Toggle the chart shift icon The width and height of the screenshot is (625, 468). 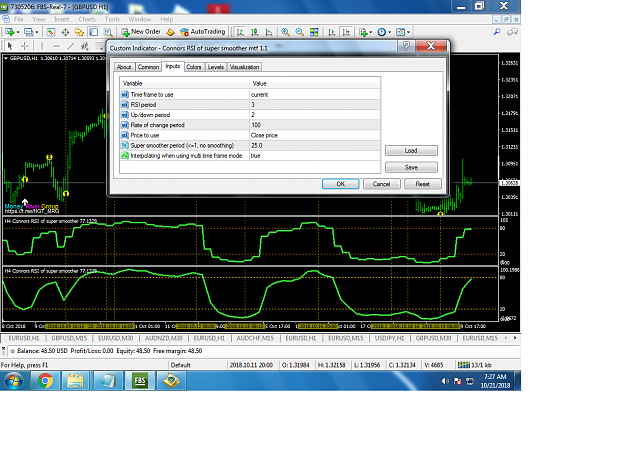[x=346, y=32]
